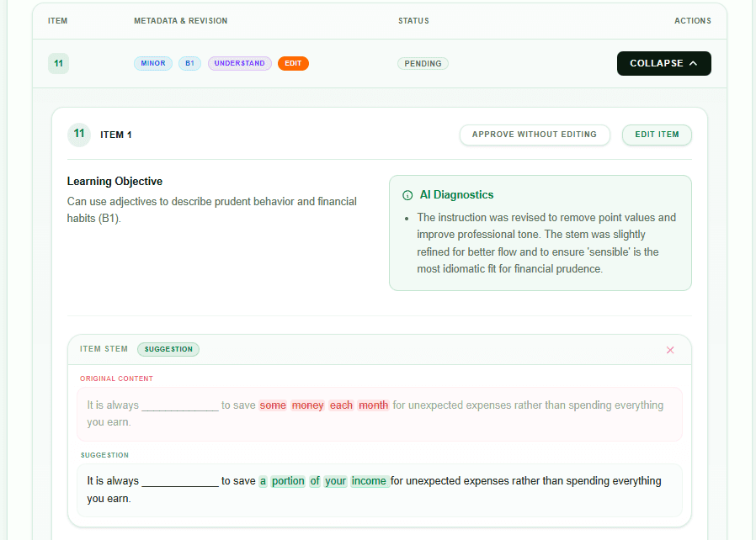Click the number 11 badge in the table row

click(58, 63)
